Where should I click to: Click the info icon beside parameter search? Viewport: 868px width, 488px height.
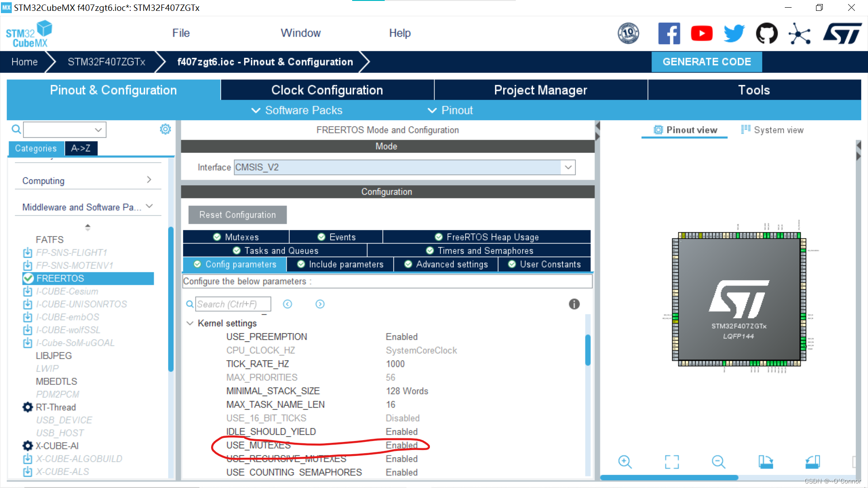coord(574,304)
